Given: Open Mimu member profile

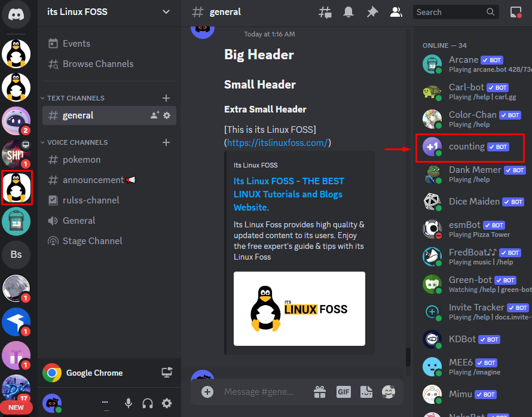Looking at the screenshot, I should pos(475,394).
